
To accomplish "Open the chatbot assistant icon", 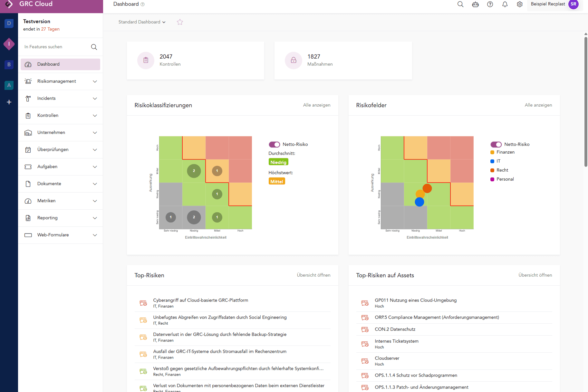I will [475, 4].
